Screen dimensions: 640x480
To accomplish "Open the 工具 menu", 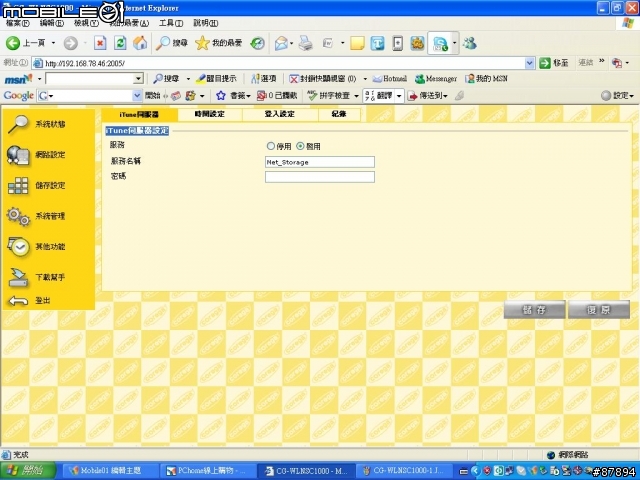I will click(x=171, y=23).
